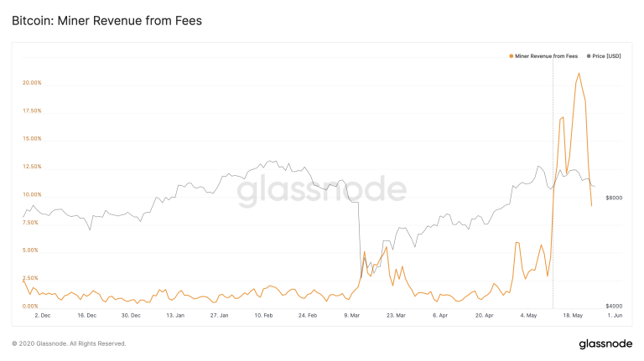Viewport: 644px width, 361px height.
Task: Click the 9. Mar date label
Action: click(x=352, y=316)
